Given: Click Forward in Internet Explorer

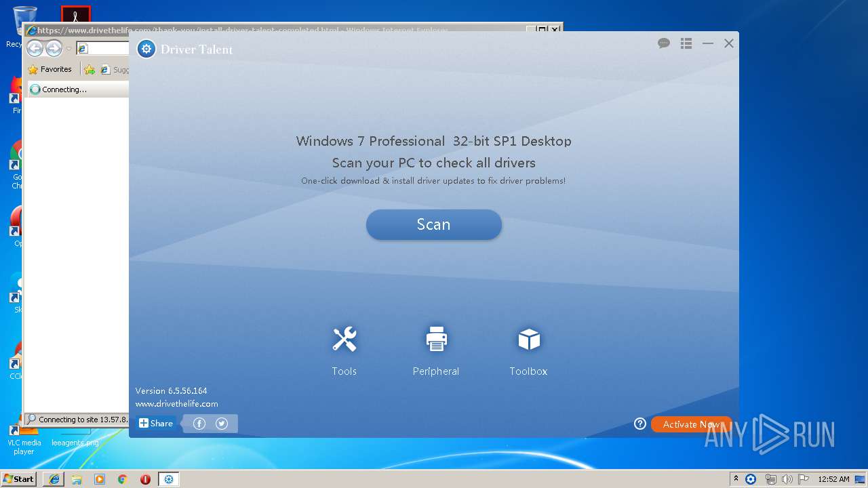Looking at the screenshot, I should click(x=54, y=48).
